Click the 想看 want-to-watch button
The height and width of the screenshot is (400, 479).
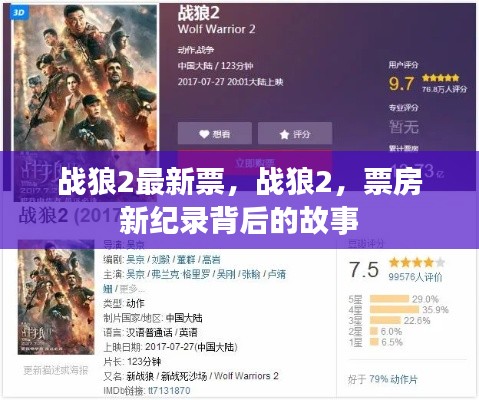tap(215, 133)
